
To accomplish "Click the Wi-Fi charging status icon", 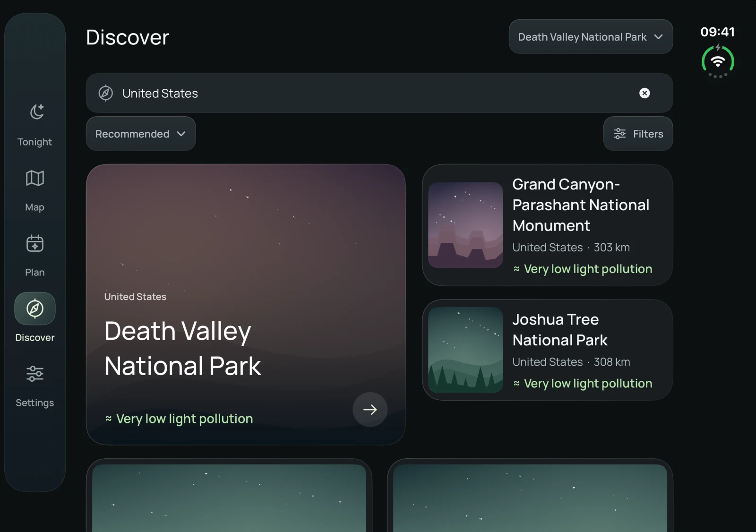I will (718, 61).
